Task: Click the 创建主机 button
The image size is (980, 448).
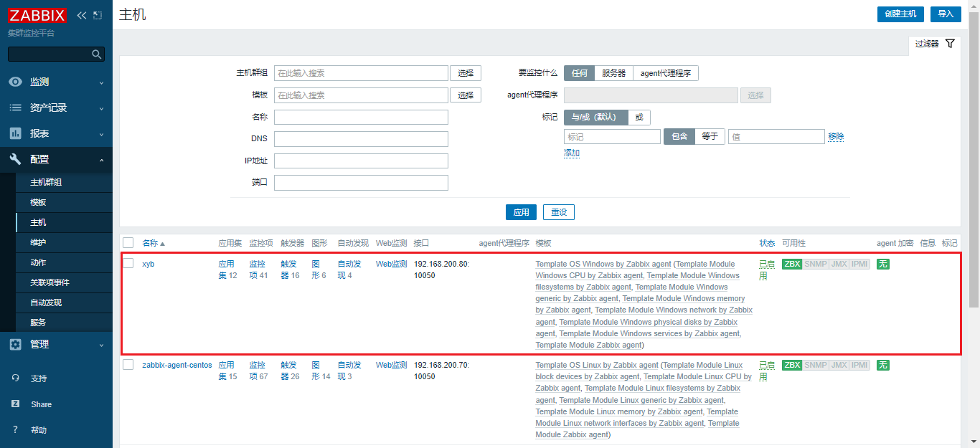Action: point(900,14)
